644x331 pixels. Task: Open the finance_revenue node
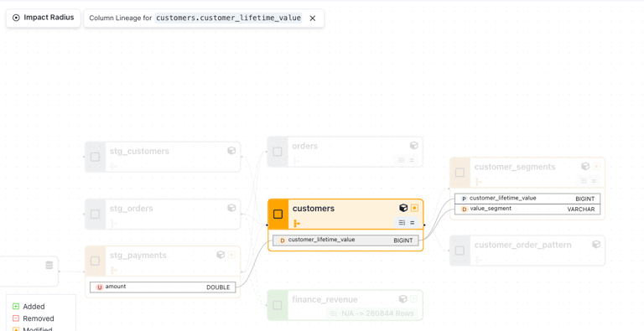click(345, 305)
